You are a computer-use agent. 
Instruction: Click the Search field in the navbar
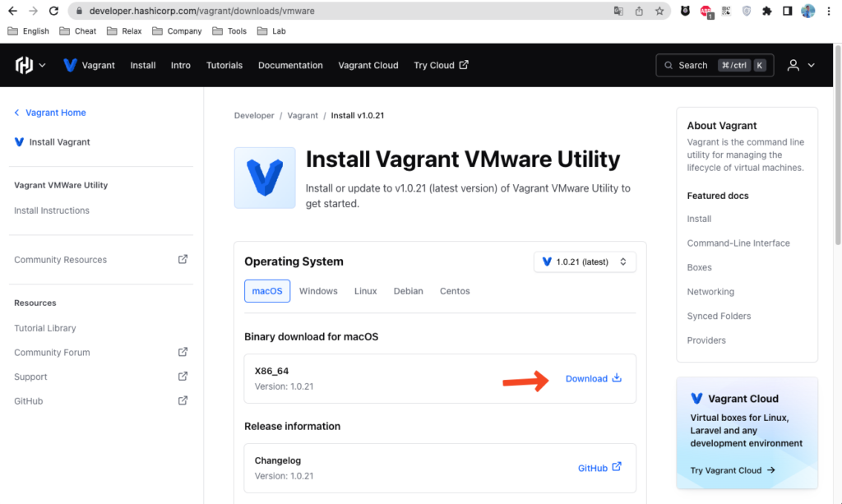point(715,65)
